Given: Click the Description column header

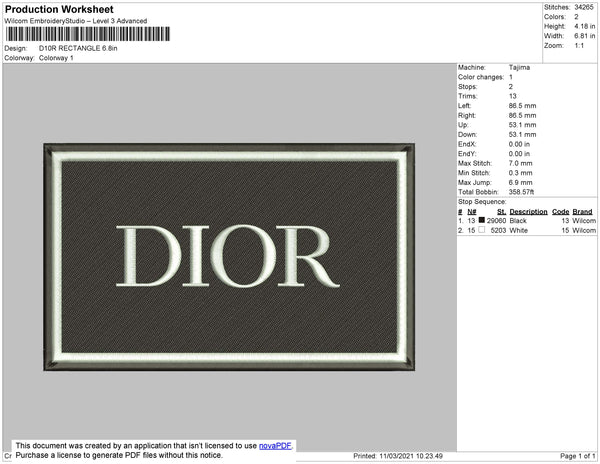Looking at the screenshot, I should (x=528, y=212).
